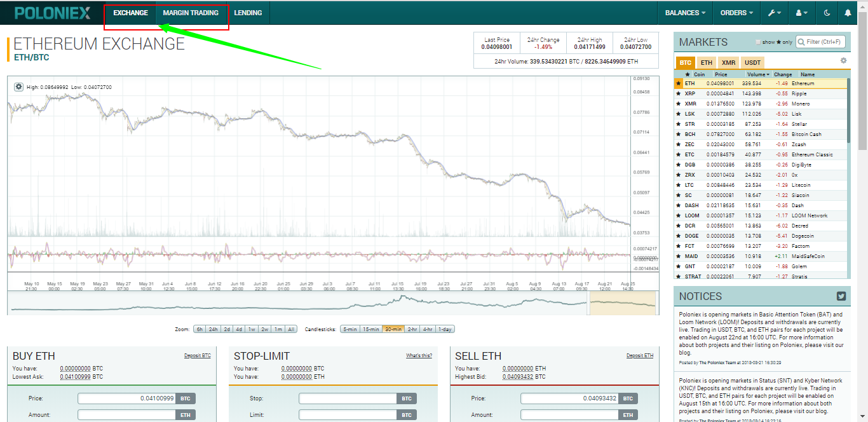Open chart settings gear
This screenshot has width=868, height=422.
[x=18, y=86]
